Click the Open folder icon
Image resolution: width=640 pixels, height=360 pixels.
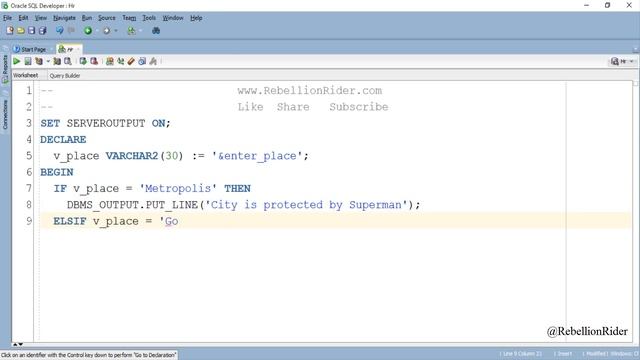tap(21, 31)
